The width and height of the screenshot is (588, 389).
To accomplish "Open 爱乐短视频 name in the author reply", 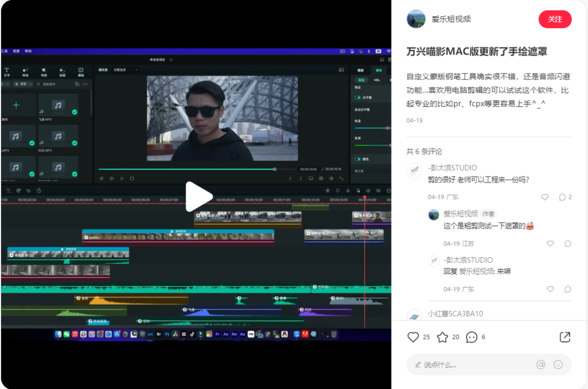I will point(461,214).
